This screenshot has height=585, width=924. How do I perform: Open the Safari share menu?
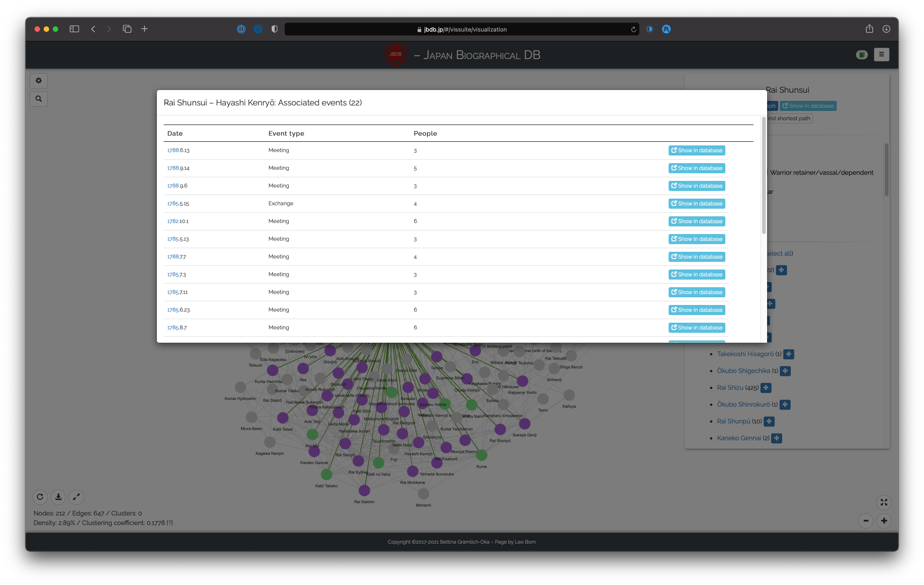click(x=869, y=29)
